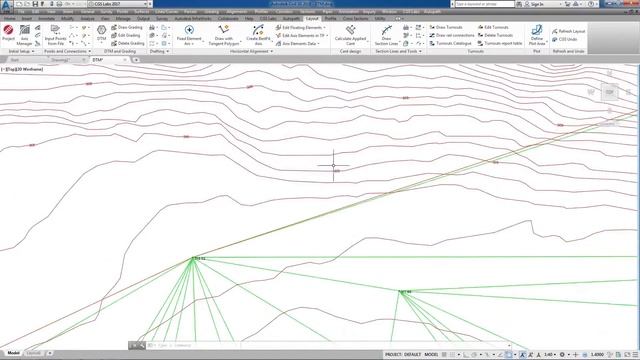Toggle snap mode in status bar
The width and height of the screenshot is (640, 360).
coord(452,355)
